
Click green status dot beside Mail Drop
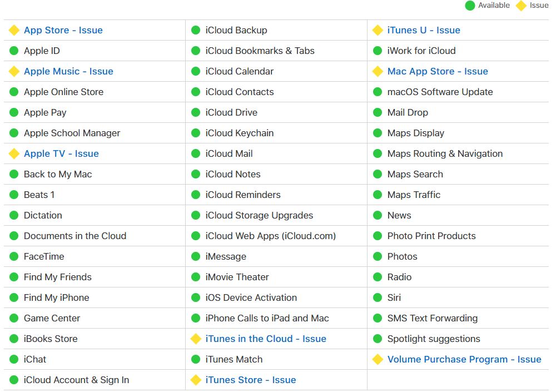(378, 112)
